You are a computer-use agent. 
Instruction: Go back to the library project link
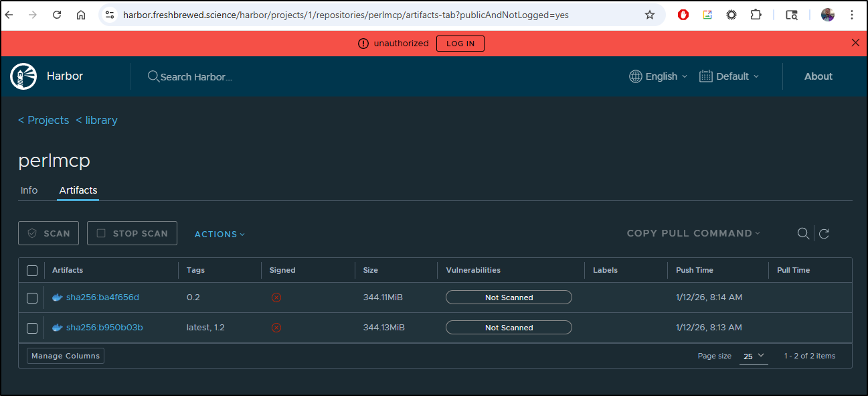(96, 120)
